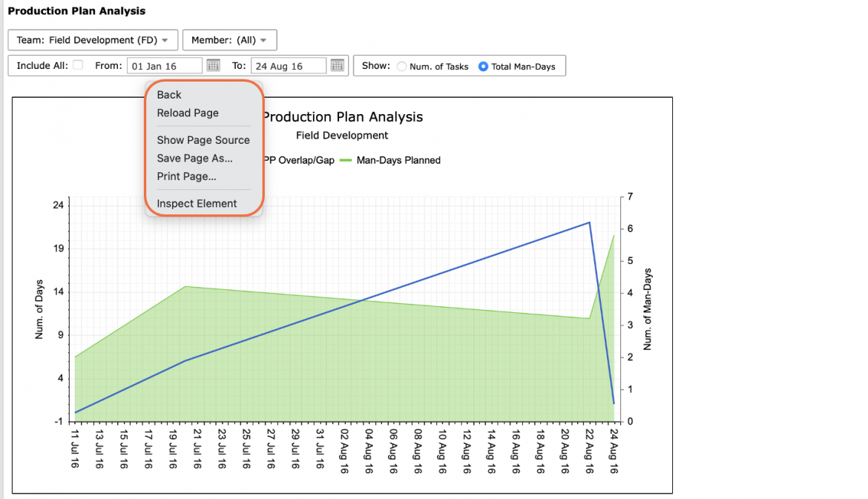Click the green Man-Days Planned legend swatch
This screenshot has width=868, height=499.
point(346,160)
